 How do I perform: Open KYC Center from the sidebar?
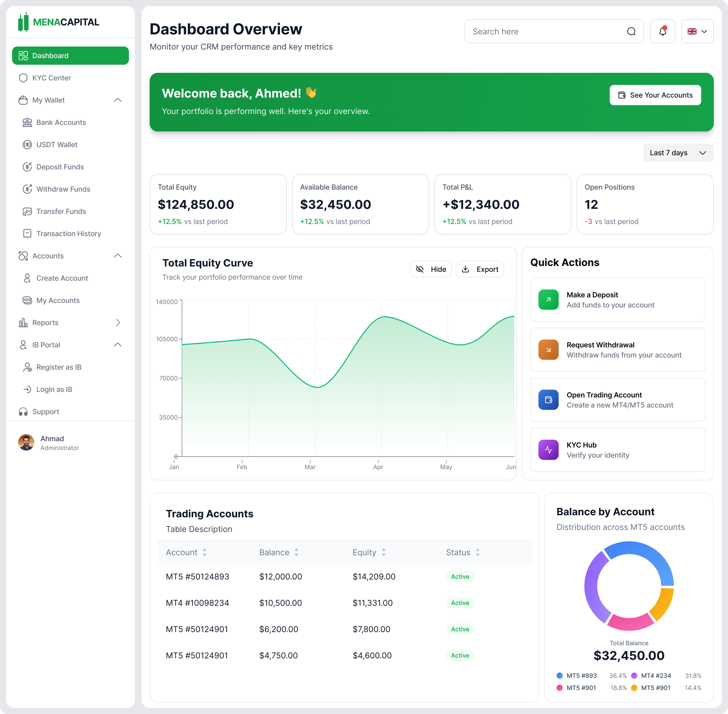[71, 78]
